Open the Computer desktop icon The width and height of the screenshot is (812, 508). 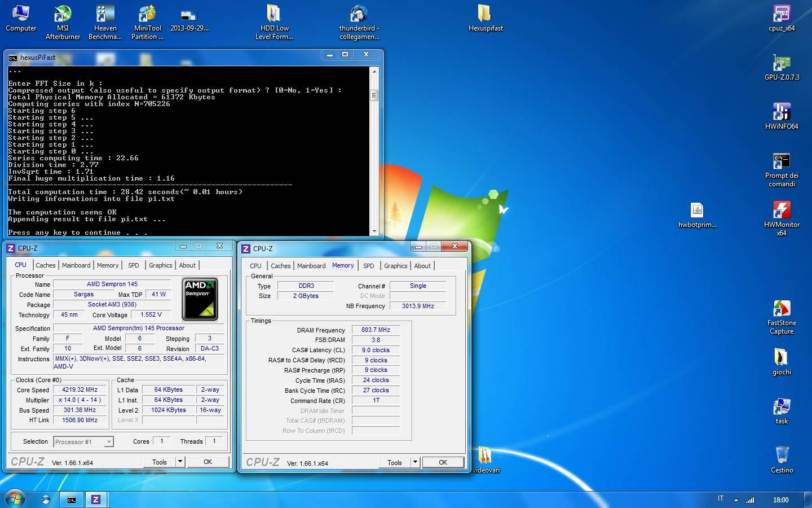coord(21,19)
